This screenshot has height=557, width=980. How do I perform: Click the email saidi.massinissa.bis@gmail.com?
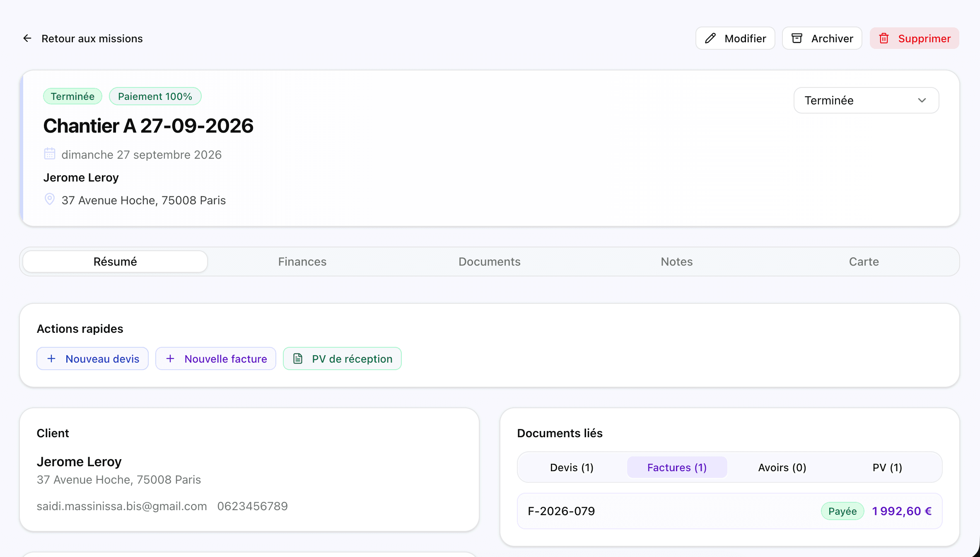pos(122,506)
